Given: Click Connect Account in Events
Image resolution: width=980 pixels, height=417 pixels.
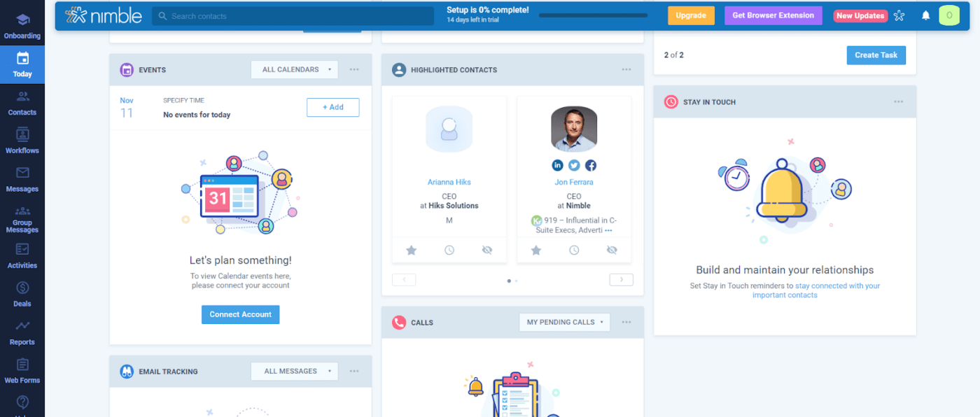Looking at the screenshot, I should pos(241,315).
